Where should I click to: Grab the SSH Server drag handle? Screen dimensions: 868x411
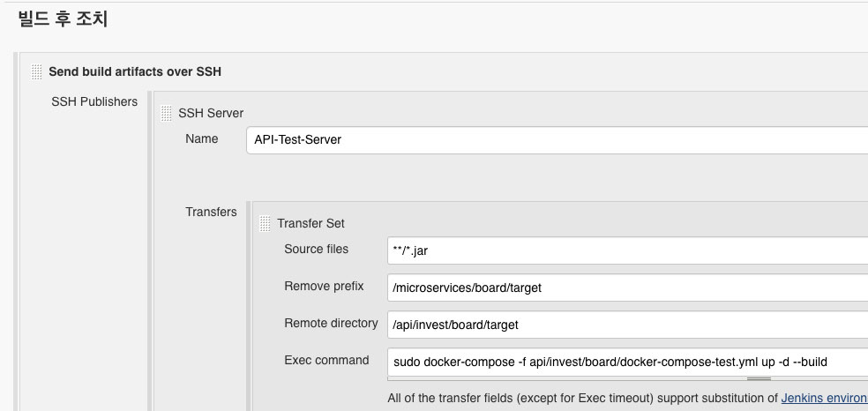tap(166, 114)
